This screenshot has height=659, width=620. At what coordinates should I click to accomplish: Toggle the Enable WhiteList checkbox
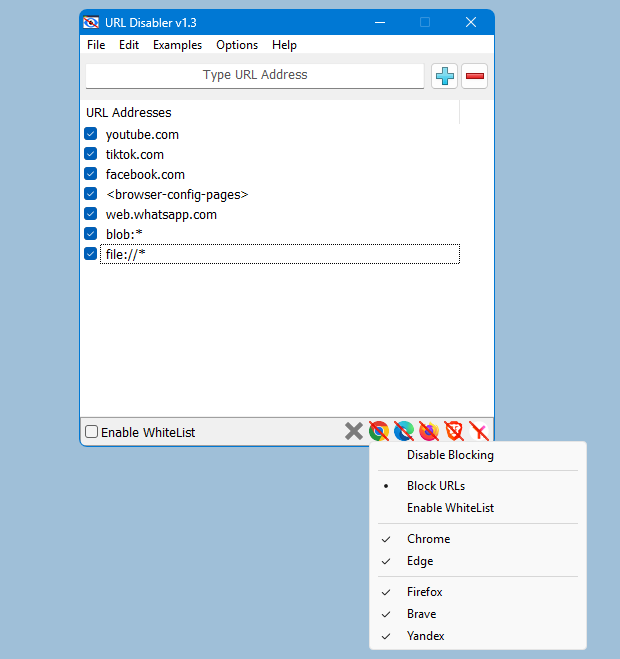pos(92,432)
